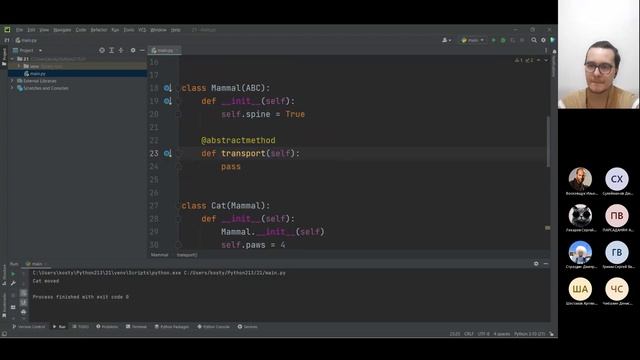Click the JetBrains toolbox icon at toolbar end
Image resolution: width=640 pixels, height=360 pixels.
(552, 40)
